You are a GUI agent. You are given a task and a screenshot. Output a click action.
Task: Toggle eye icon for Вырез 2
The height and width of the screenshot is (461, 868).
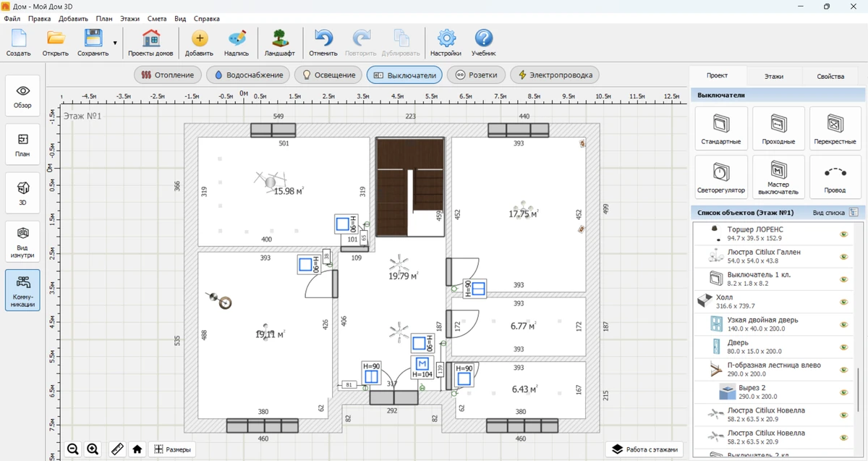point(843,392)
